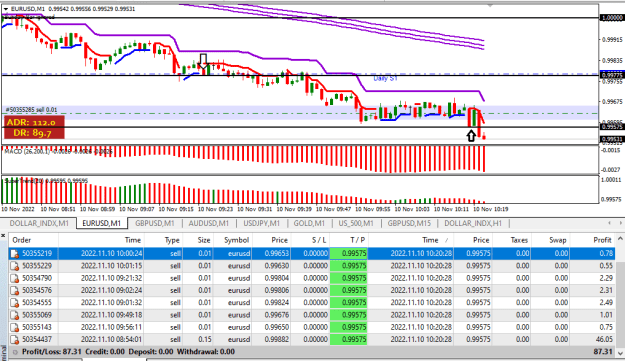The width and height of the screenshot is (625, 361).
Task: Sort by the Size column header
Action: (x=204, y=240)
